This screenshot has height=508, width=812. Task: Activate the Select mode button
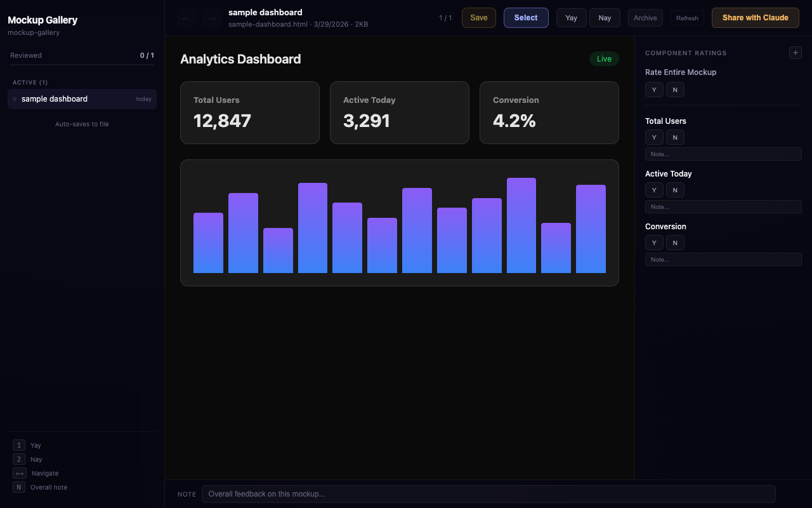click(526, 18)
